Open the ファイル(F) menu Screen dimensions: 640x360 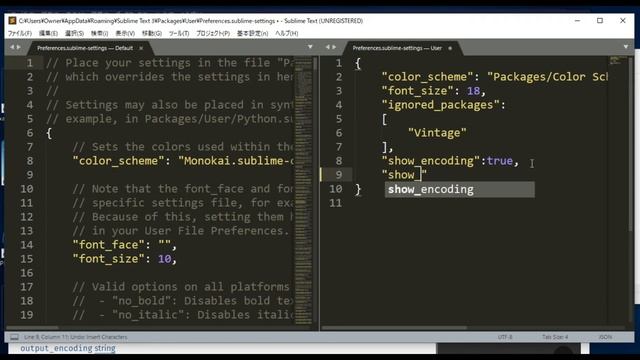tap(20, 33)
